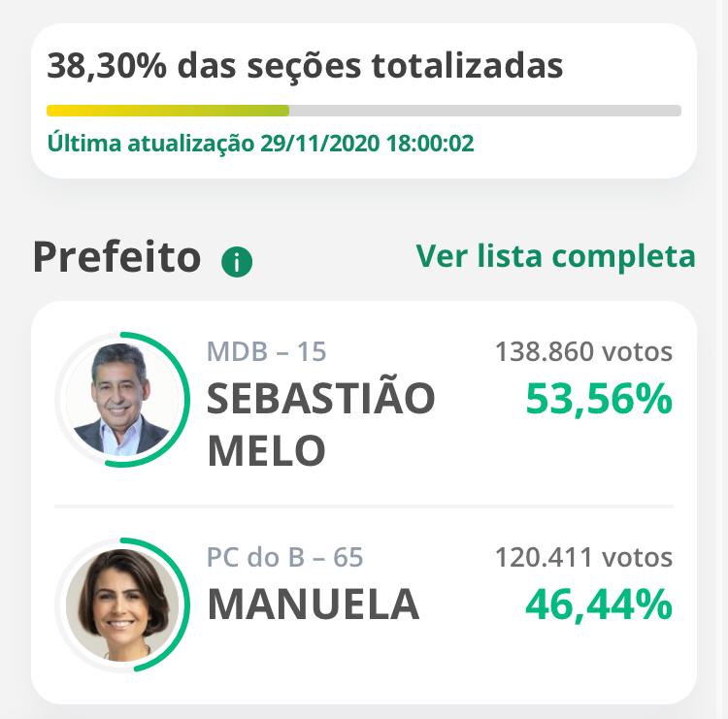Select Manuela's candidate photo

(x=122, y=605)
